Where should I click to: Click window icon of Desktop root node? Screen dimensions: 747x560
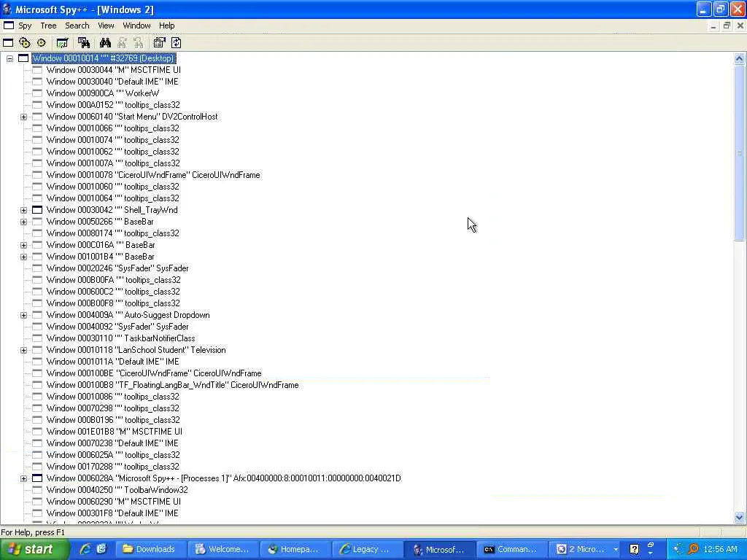(x=23, y=58)
